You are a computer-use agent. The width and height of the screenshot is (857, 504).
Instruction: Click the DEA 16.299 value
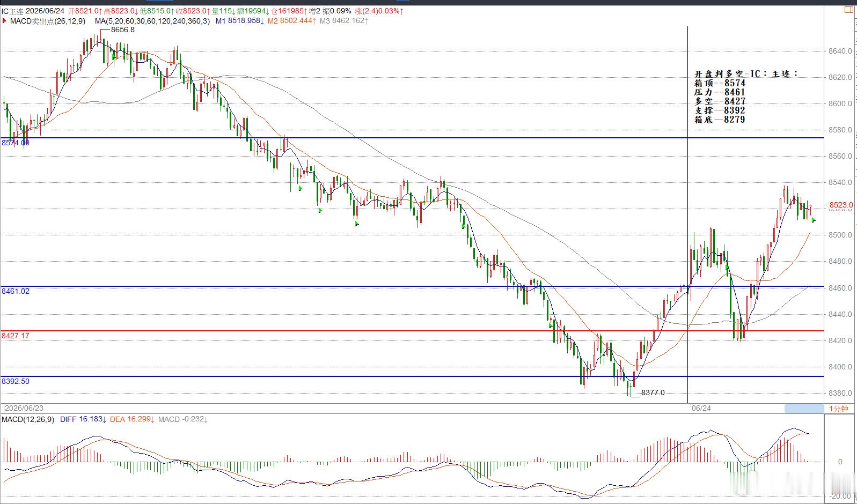click(x=133, y=419)
